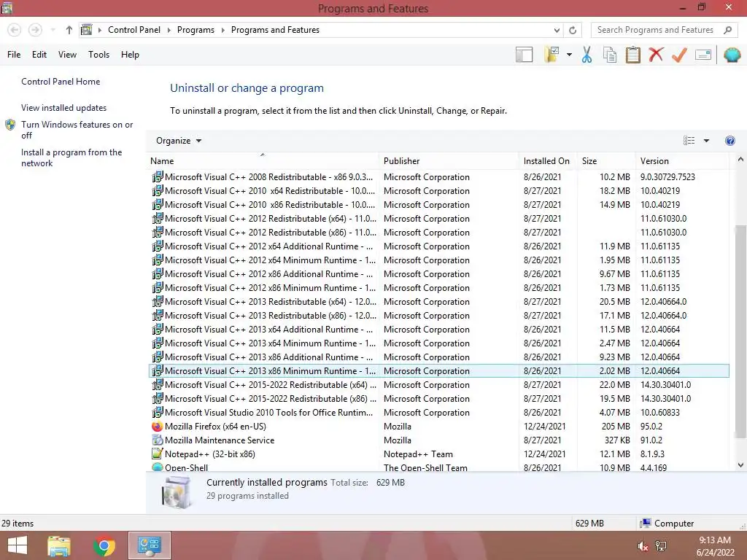Image resolution: width=747 pixels, height=560 pixels.
Task: Expand the view options dropdown arrow
Action: point(706,141)
